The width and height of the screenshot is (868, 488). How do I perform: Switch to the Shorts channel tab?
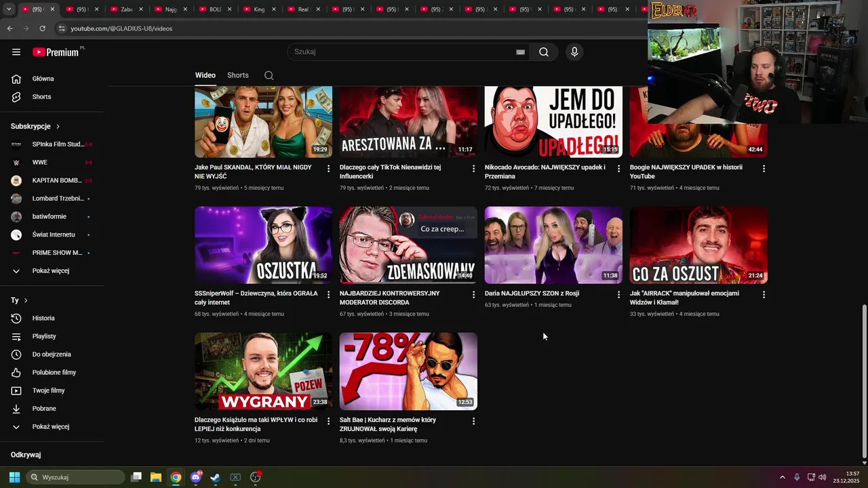point(238,75)
